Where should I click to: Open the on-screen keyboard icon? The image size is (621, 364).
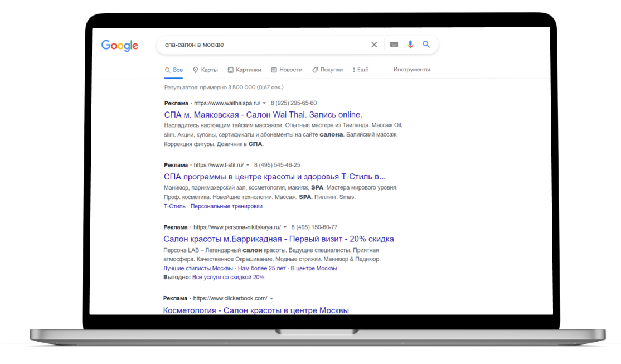(x=394, y=45)
